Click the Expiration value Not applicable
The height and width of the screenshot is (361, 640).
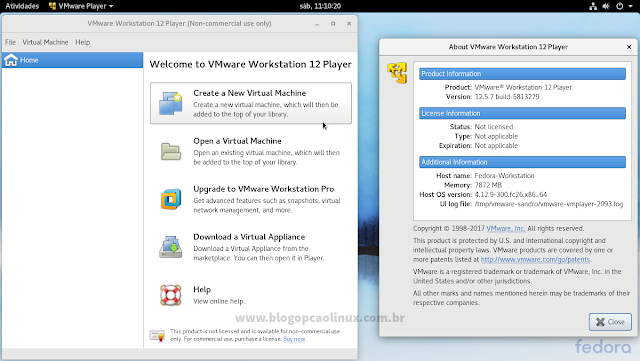[x=496, y=146]
